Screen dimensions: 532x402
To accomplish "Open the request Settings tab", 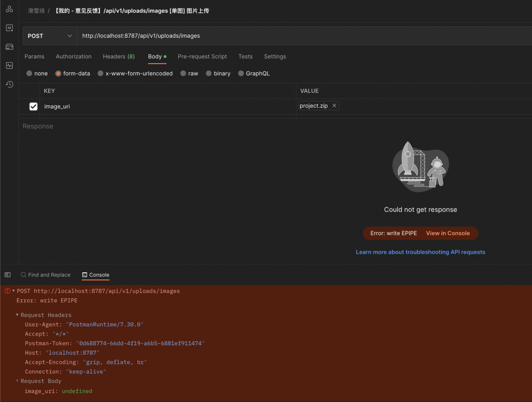I will (x=275, y=56).
